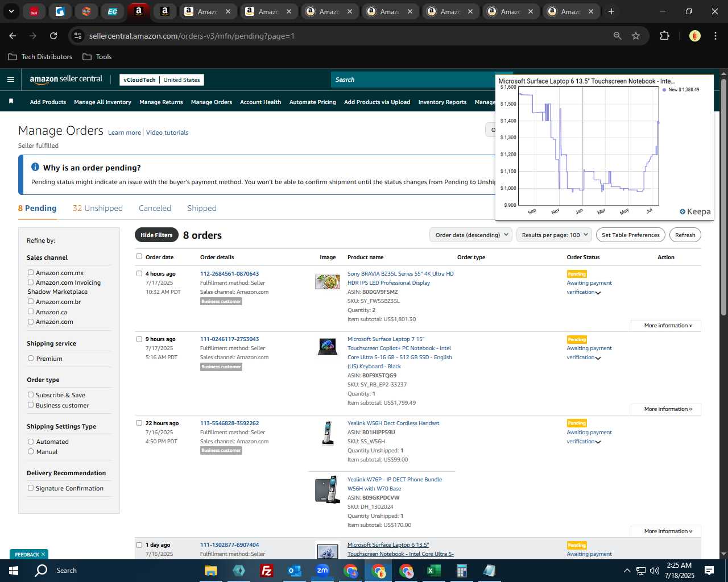
Task: Switch to the Canceled tab
Action: tap(155, 208)
